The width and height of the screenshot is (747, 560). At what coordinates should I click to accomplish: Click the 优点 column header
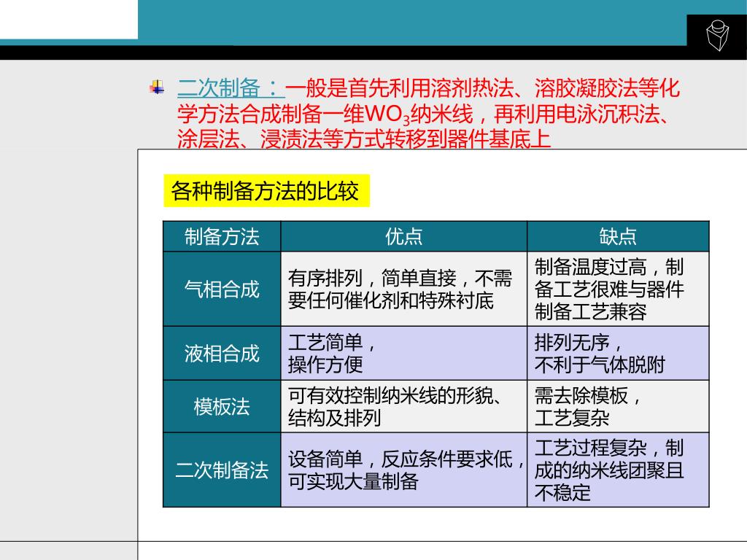(x=404, y=236)
